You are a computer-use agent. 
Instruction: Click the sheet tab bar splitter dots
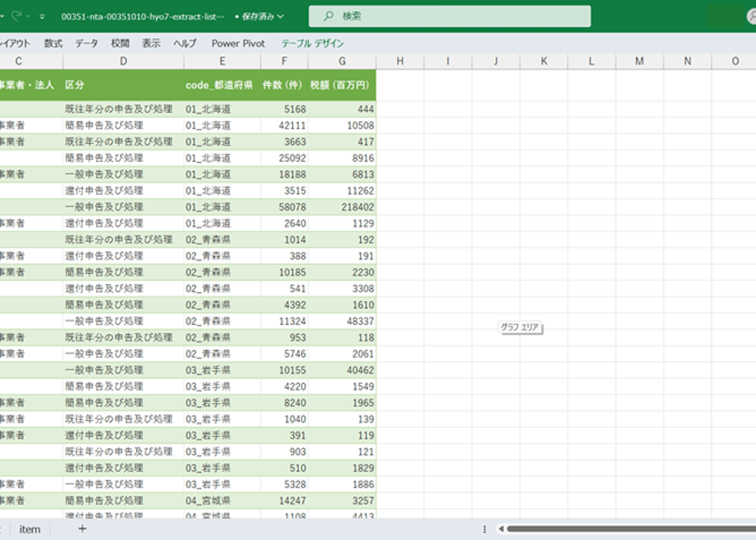click(x=484, y=529)
